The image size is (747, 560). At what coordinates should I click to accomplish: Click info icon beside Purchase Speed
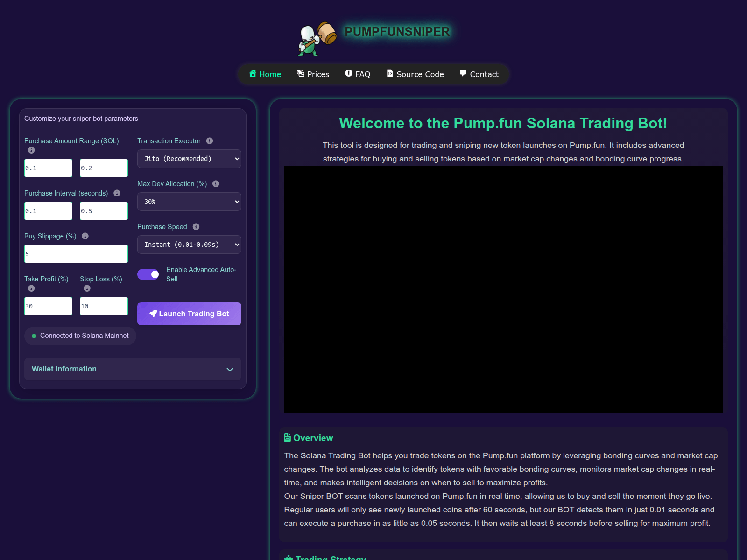coord(196,227)
